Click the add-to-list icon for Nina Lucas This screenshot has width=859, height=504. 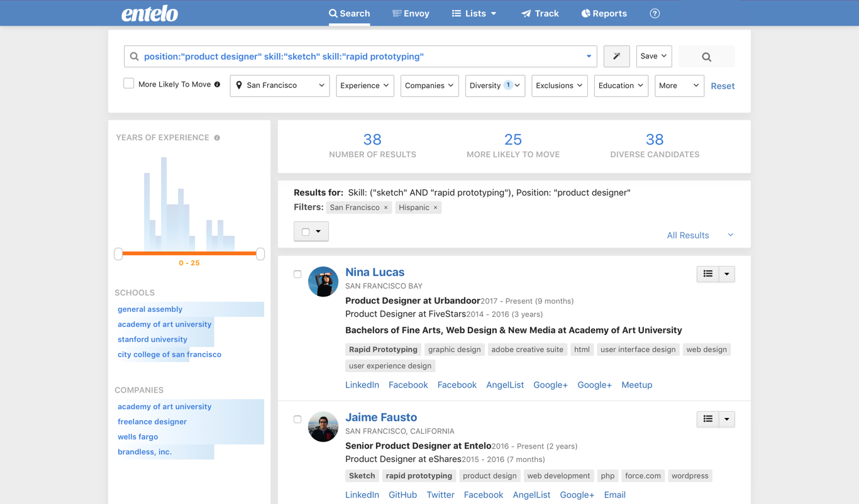pos(707,274)
